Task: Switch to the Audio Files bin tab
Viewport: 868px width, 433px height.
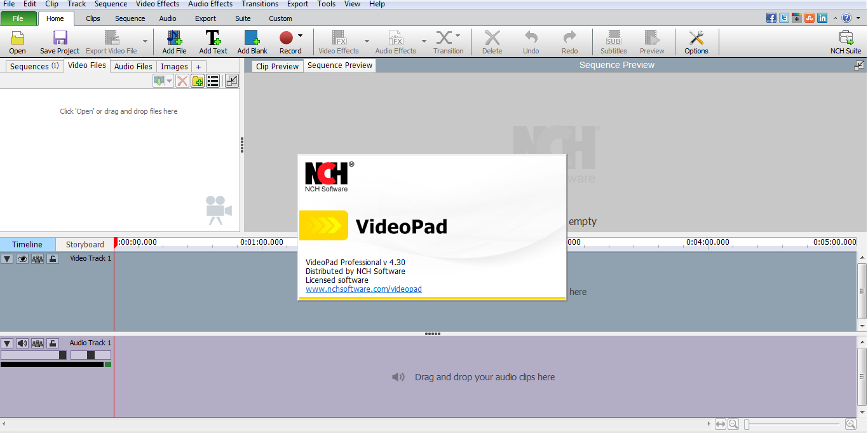Action: (x=133, y=66)
